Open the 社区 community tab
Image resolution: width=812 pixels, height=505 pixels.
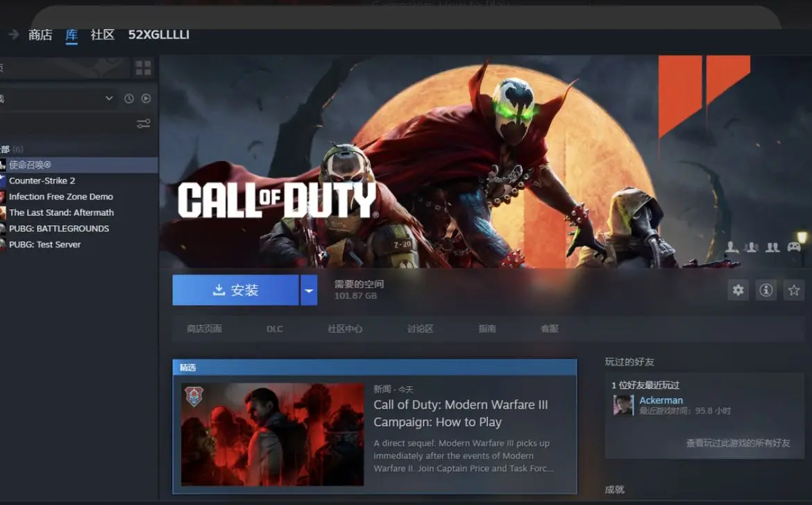coord(103,35)
